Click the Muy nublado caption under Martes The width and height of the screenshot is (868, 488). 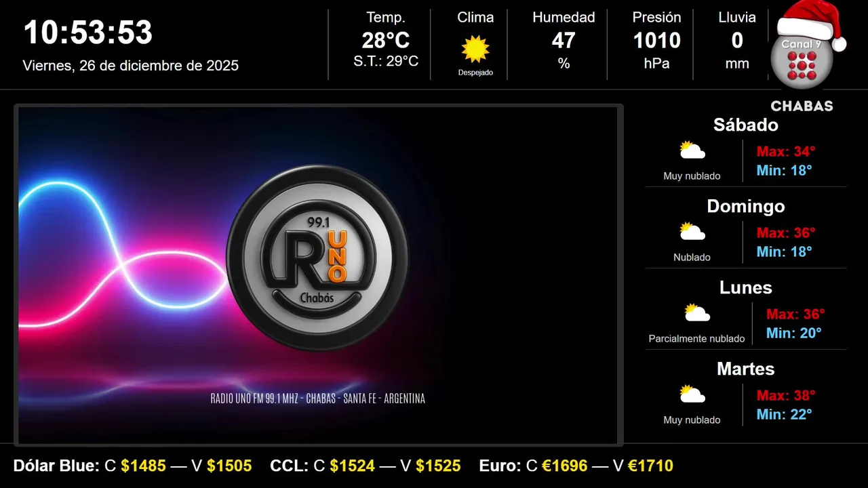click(692, 420)
